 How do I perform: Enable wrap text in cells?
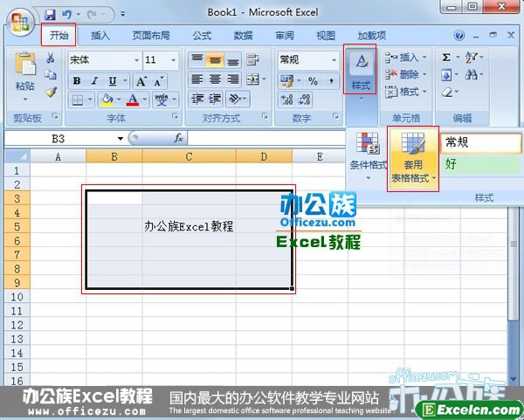pos(253,60)
